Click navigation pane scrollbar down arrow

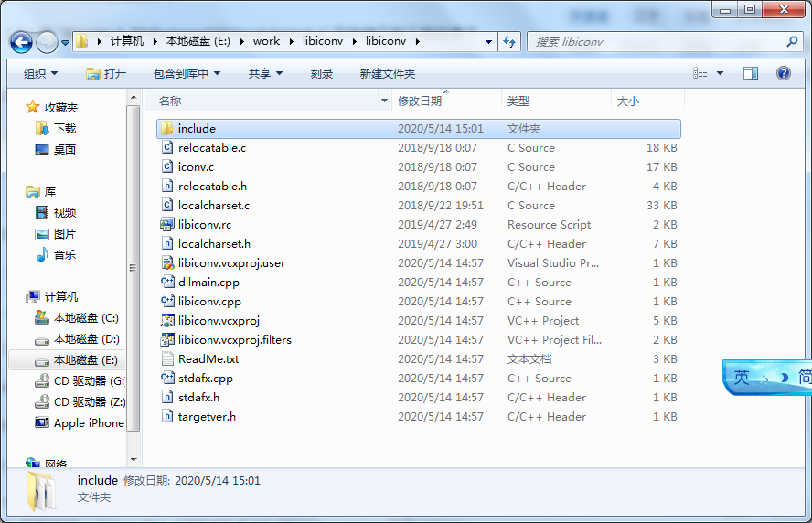pos(134,460)
